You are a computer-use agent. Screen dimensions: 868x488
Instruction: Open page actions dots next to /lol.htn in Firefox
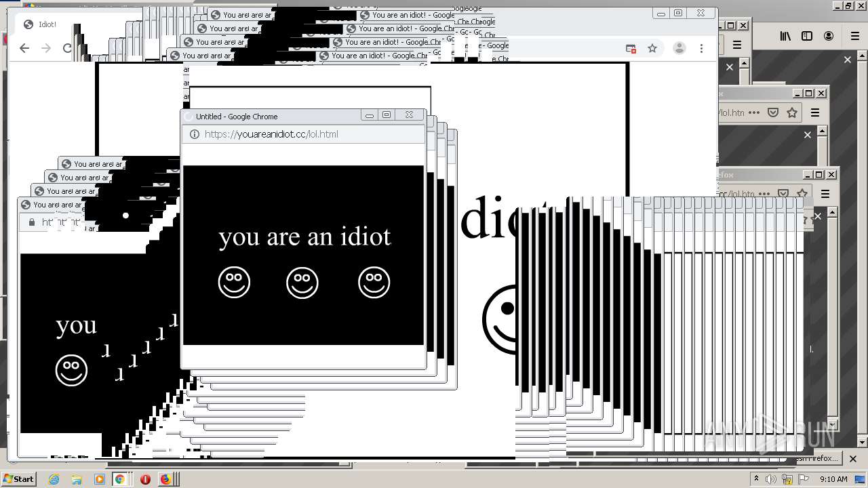tap(754, 113)
